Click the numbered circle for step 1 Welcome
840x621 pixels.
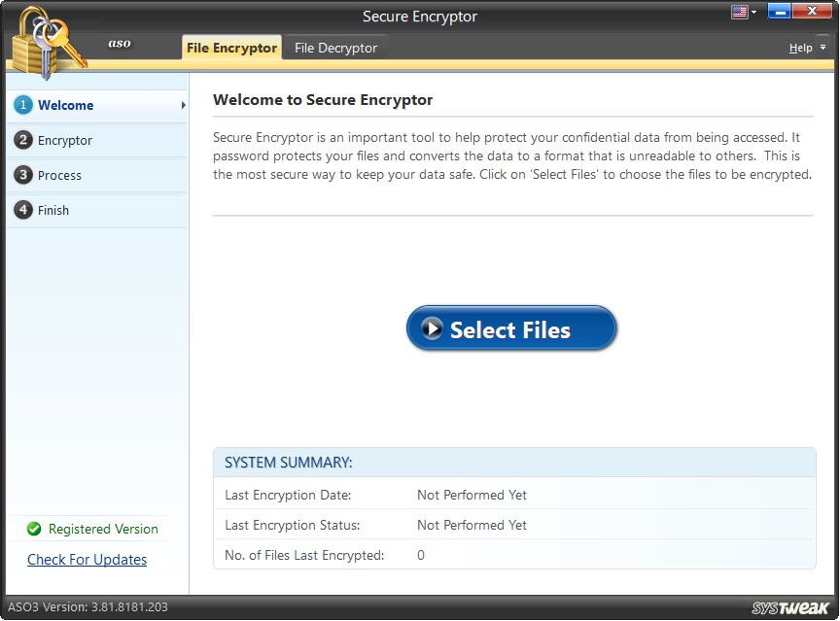[23, 106]
